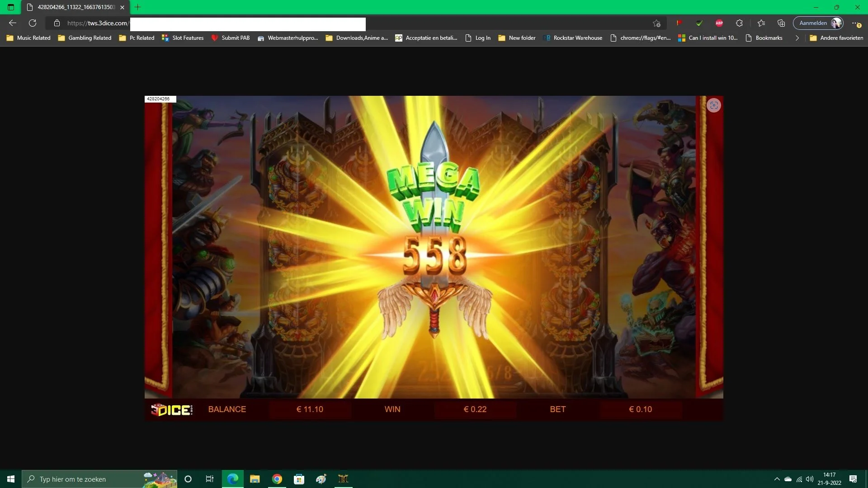Open the Acceptatie en betali bookmark
Image resolution: width=868 pixels, height=488 pixels.
click(x=426, y=38)
